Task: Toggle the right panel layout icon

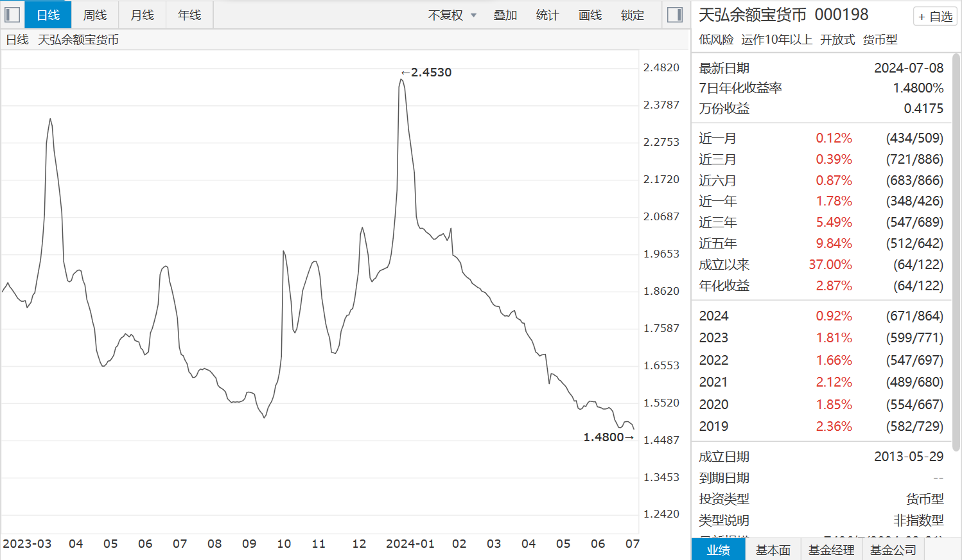Action: pyautogui.click(x=675, y=15)
